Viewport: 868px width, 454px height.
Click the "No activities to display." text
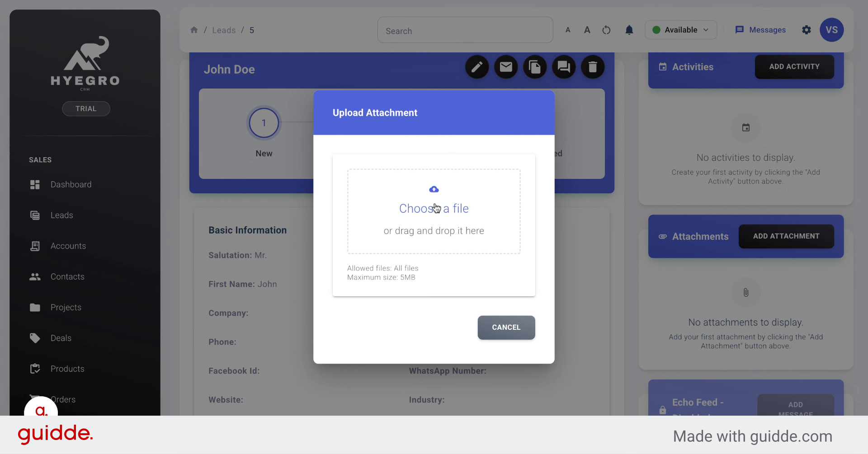click(x=746, y=158)
